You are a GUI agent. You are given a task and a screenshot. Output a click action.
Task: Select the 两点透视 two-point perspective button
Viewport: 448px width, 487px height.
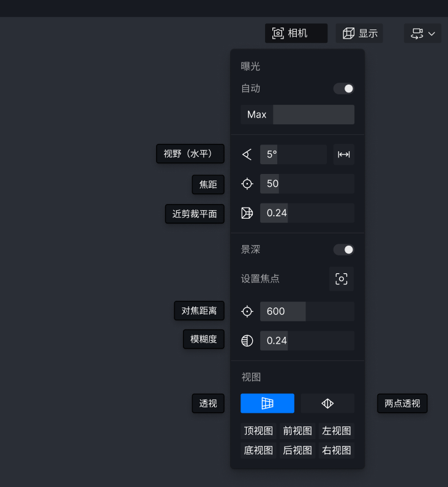(327, 404)
